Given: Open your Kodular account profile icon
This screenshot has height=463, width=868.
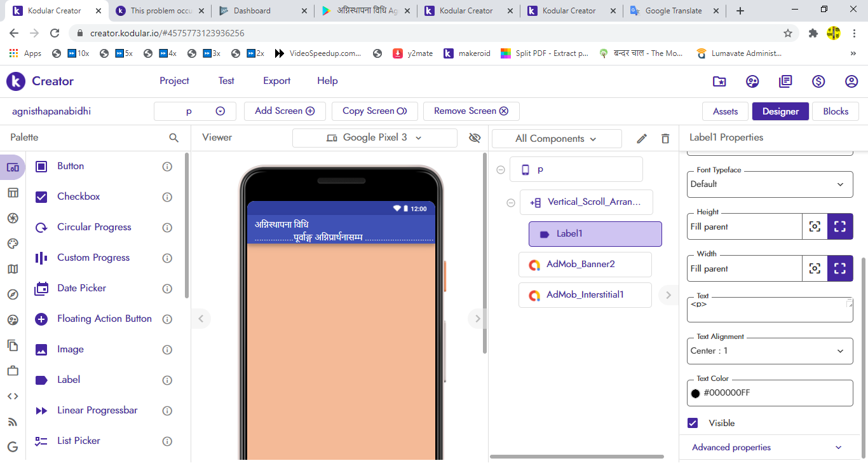Looking at the screenshot, I should pyautogui.click(x=851, y=81).
